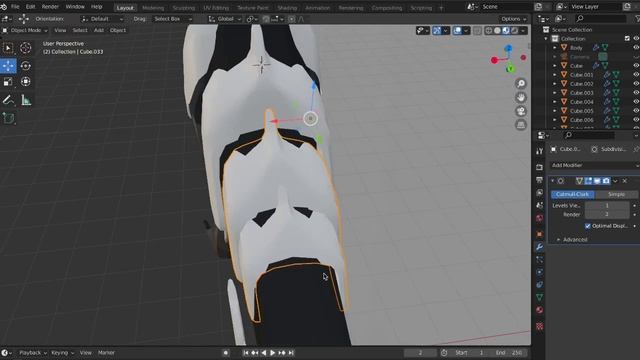Select the Rotate tool
The image size is (640, 360).
[25, 66]
